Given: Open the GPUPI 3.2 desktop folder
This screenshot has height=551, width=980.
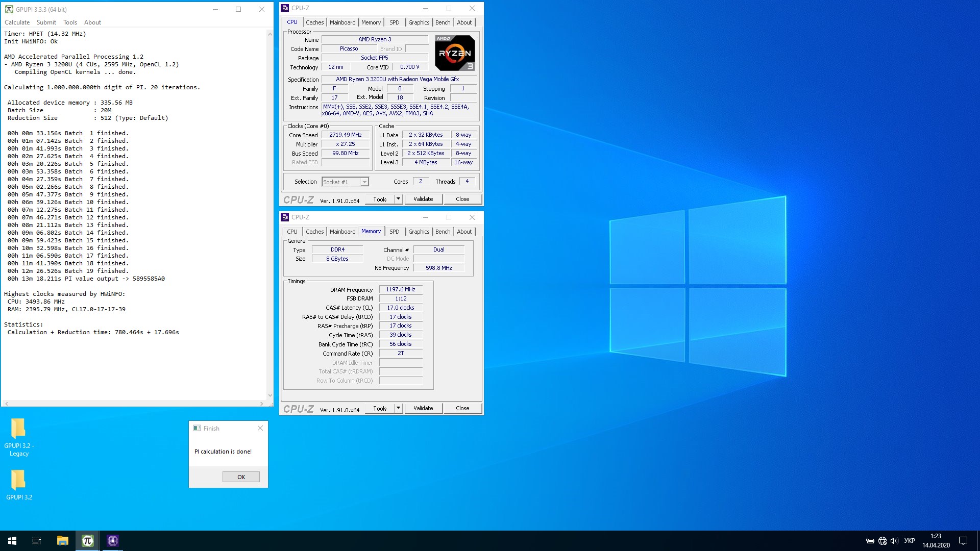Looking at the screenshot, I should (19, 485).
